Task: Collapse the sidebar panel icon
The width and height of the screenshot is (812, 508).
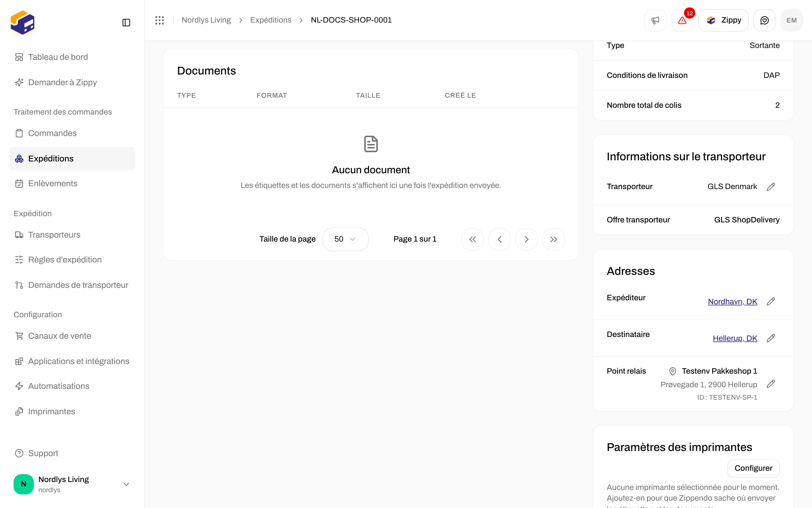Action: [x=126, y=23]
